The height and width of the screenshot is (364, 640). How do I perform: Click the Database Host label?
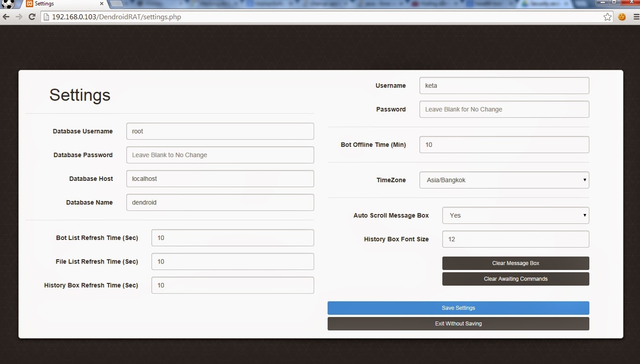coord(91,179)
